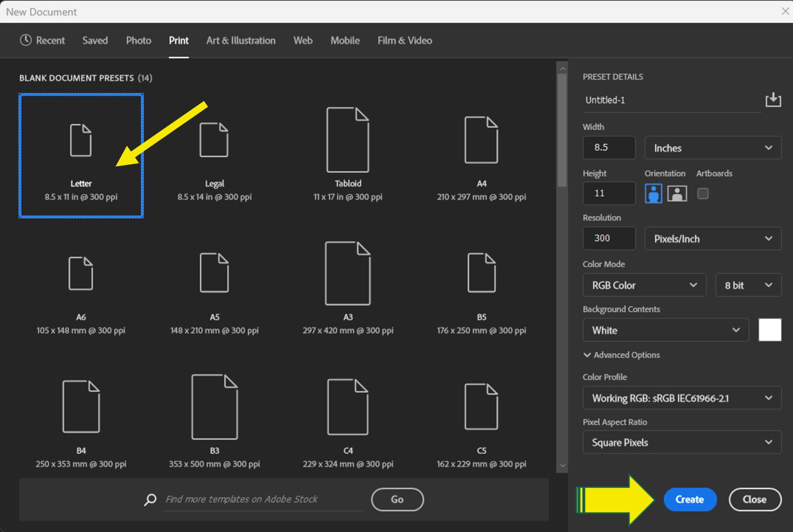Click the white Background Contents color swatch
Screen dimensions: 793x532
[x=769, y=330]
